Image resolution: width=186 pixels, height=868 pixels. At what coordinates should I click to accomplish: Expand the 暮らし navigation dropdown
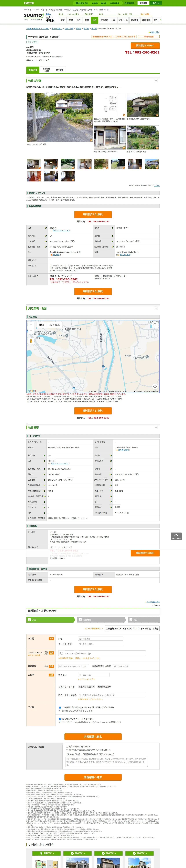pos(157,20)
